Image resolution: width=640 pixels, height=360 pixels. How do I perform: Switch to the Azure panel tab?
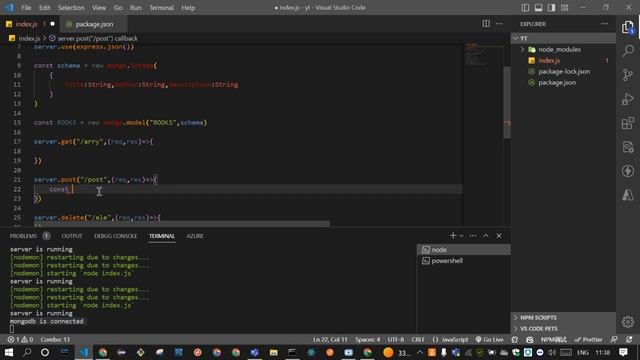pyautogui.click(x=195, y=236)
